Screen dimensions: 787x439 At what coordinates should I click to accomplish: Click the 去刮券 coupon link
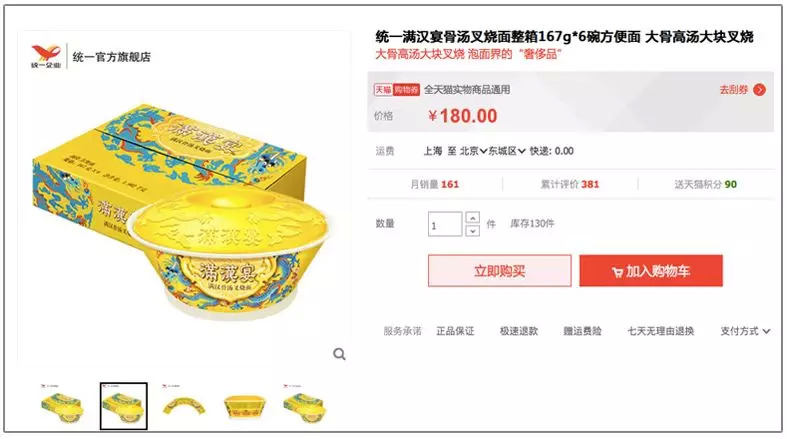[734, 90]
